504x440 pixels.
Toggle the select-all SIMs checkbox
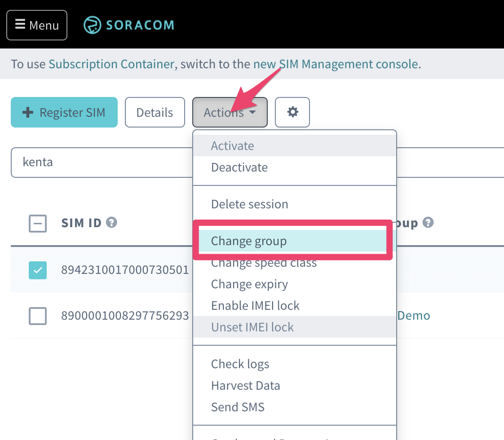pyautogui.click(x=38, y=223)
